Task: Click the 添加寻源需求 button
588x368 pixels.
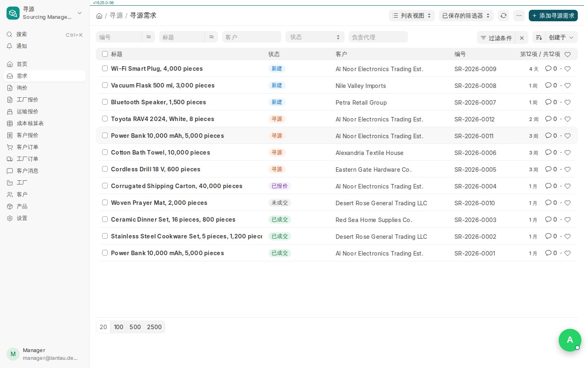Action: [x=553, y=16]
